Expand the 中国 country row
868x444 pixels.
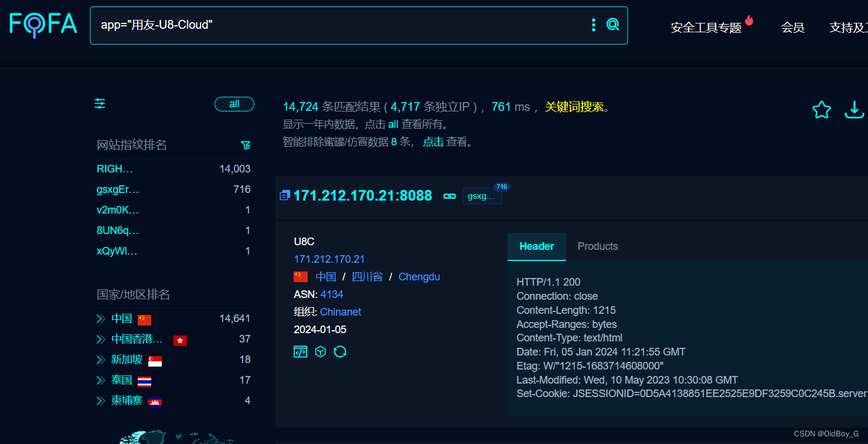(101, 318)
